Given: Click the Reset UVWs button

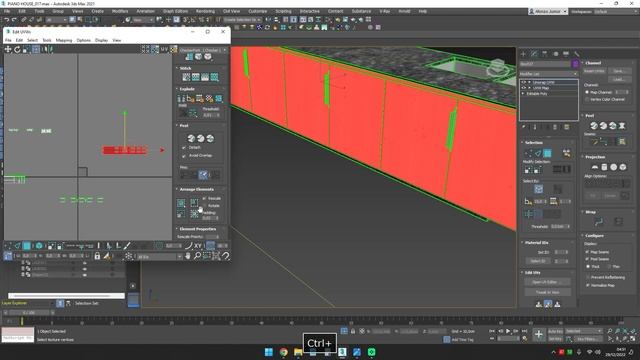Looking at the screenshot, I should (x=594, y=71).
